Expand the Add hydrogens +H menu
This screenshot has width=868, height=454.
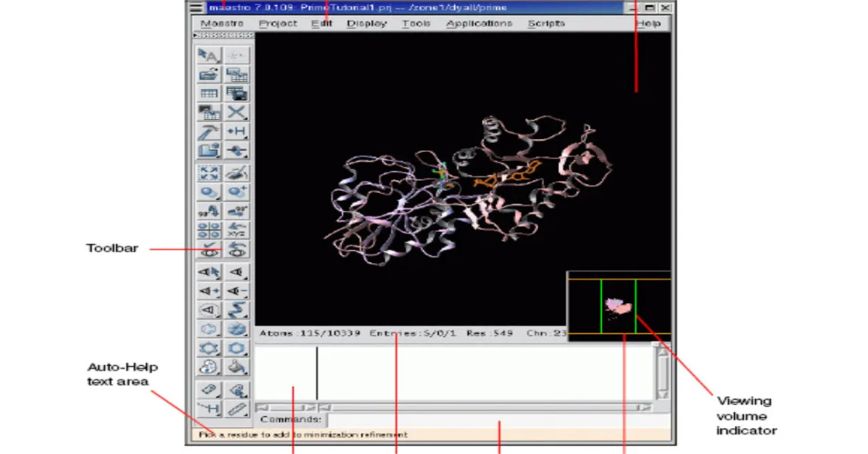(x=237, y=132)
